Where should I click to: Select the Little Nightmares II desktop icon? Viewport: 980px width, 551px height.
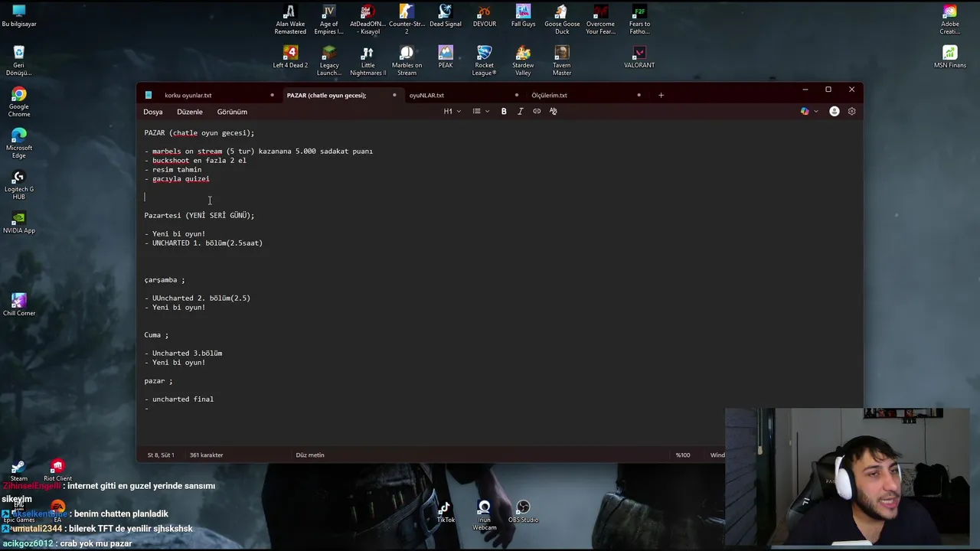point(367,61)
